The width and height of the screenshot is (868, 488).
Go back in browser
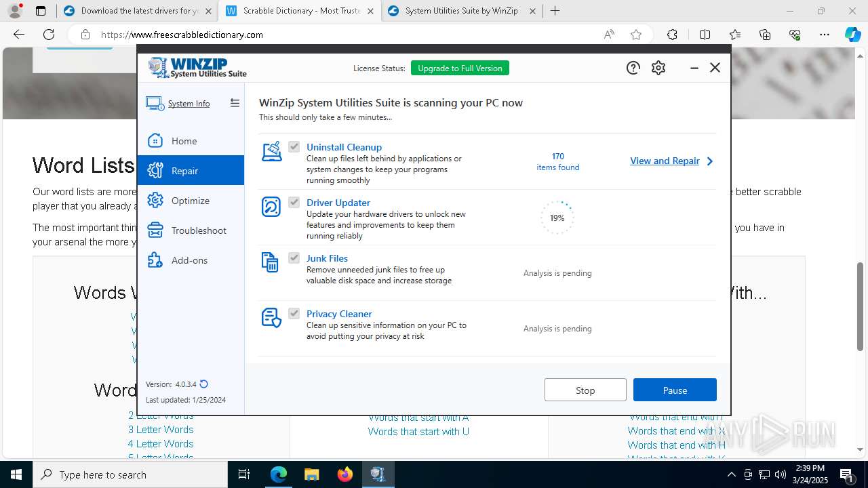(x=18, y=35)
